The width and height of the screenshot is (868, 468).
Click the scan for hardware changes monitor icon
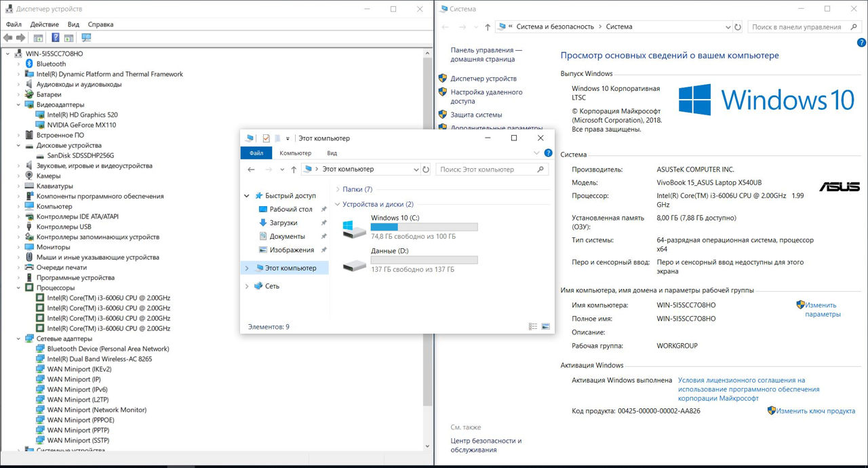point(86,38)
